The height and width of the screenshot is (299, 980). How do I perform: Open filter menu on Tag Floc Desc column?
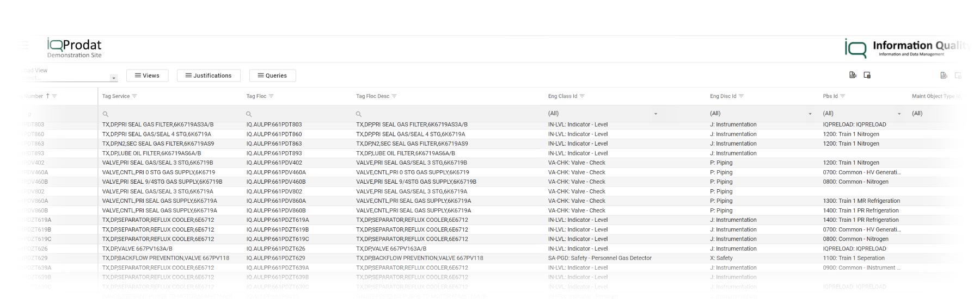[394, 96]
